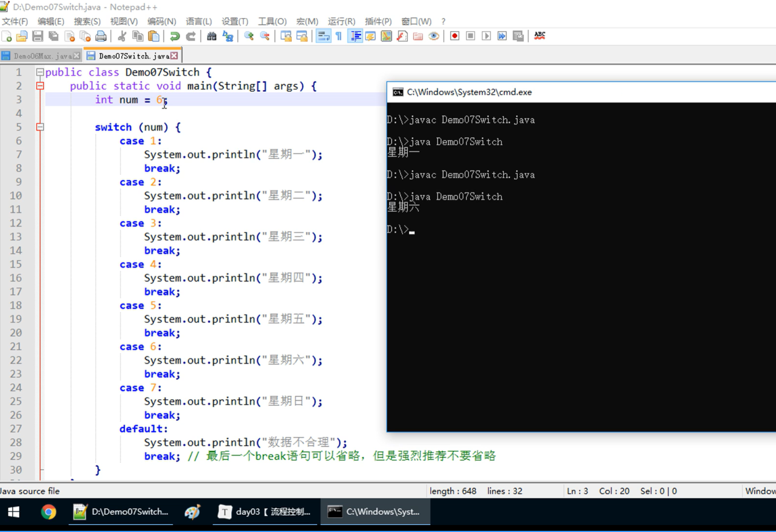The width and height of the screenshot is (776, 532).
Task: Collapse the class fold marker on line 1
Action: tap(40, 72)
